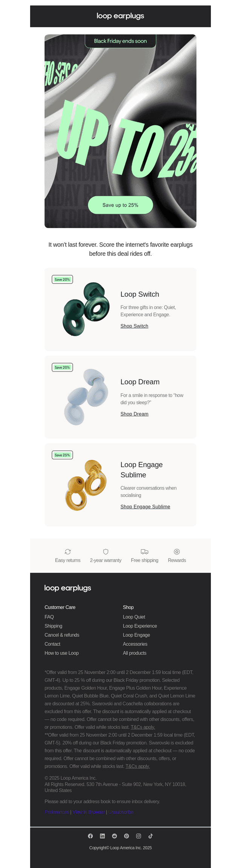The image size is (241, 868).
Task: Click the loop earplugs header logo
Action: (120, 16)
